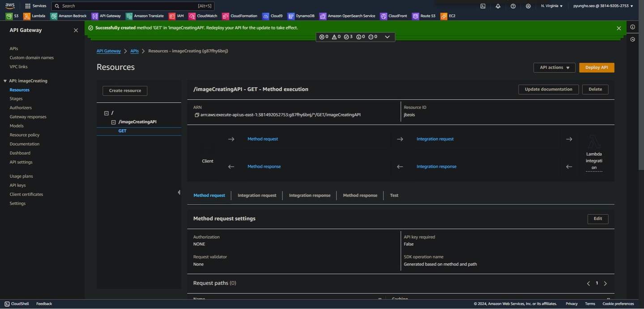The image size is (644, 309).
Task: Open the API Gateway shortcut icon
Action: (95, 16)
